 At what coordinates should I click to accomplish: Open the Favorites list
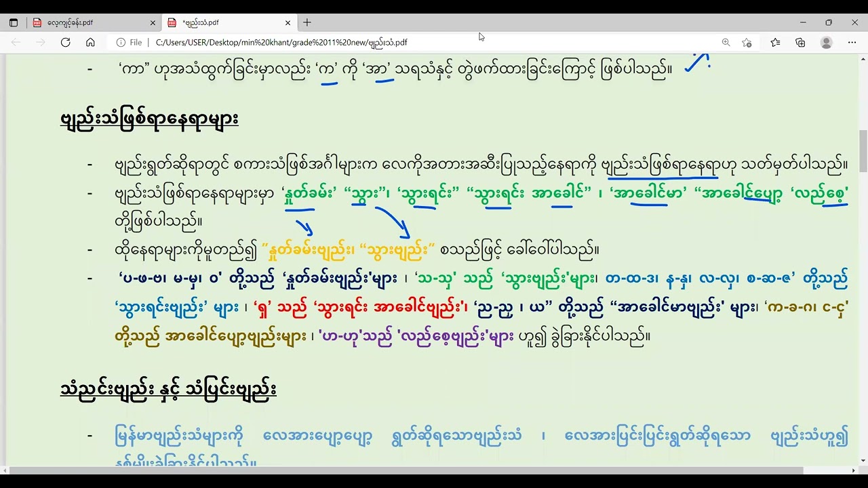(x=775, y=42)
